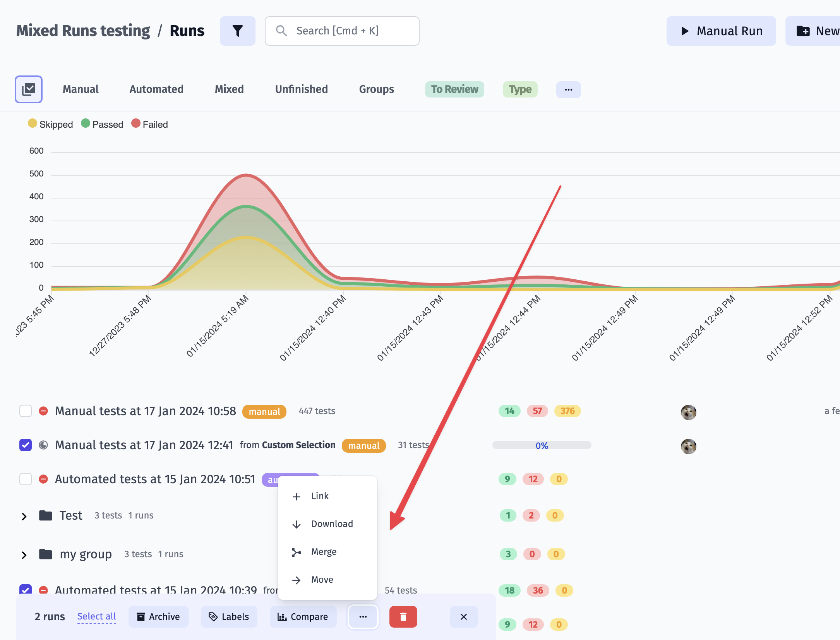Switch to the Mixed tab
Screen dimensions: 840x640
(229, 89)
